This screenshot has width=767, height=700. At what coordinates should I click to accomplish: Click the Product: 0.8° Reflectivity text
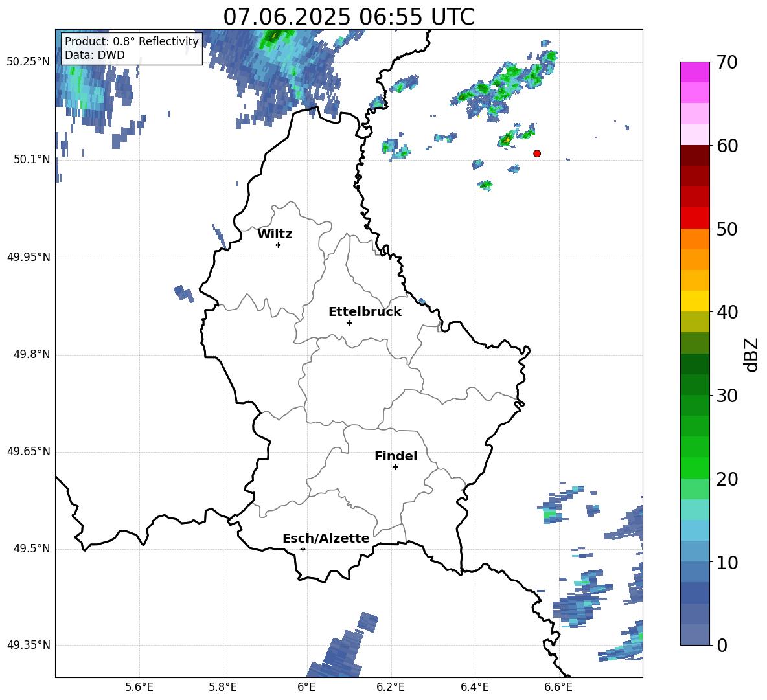click(x=132, y=41)
